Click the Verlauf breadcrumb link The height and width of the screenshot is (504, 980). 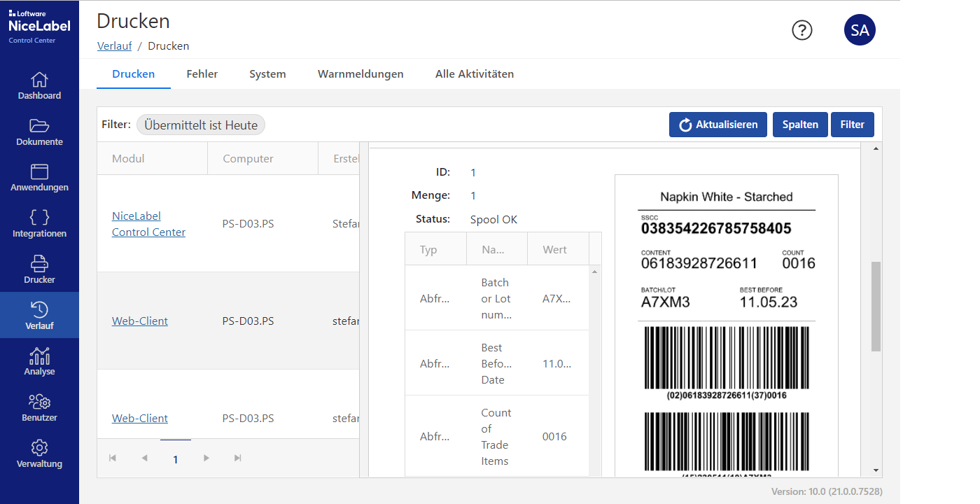pos(114,46)
